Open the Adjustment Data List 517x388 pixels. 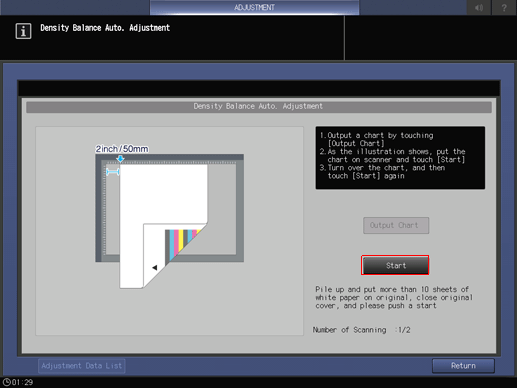[82, 366]
